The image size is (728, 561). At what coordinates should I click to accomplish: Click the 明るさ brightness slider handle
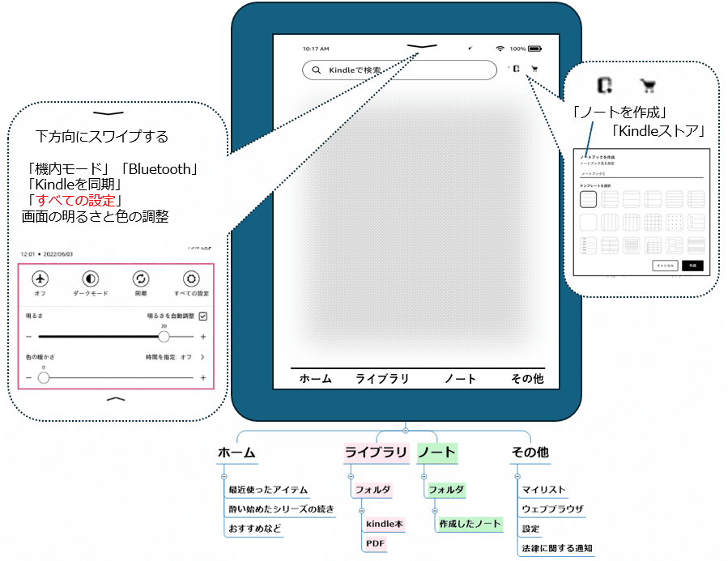click(164, 337)
